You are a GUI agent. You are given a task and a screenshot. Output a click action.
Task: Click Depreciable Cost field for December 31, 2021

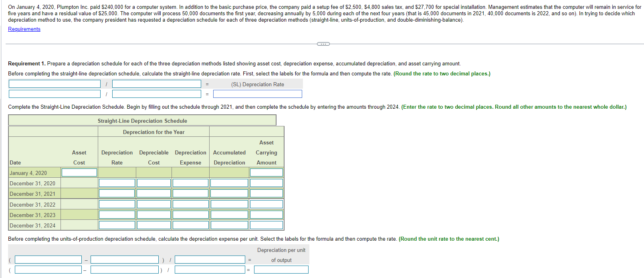[154, 193]
